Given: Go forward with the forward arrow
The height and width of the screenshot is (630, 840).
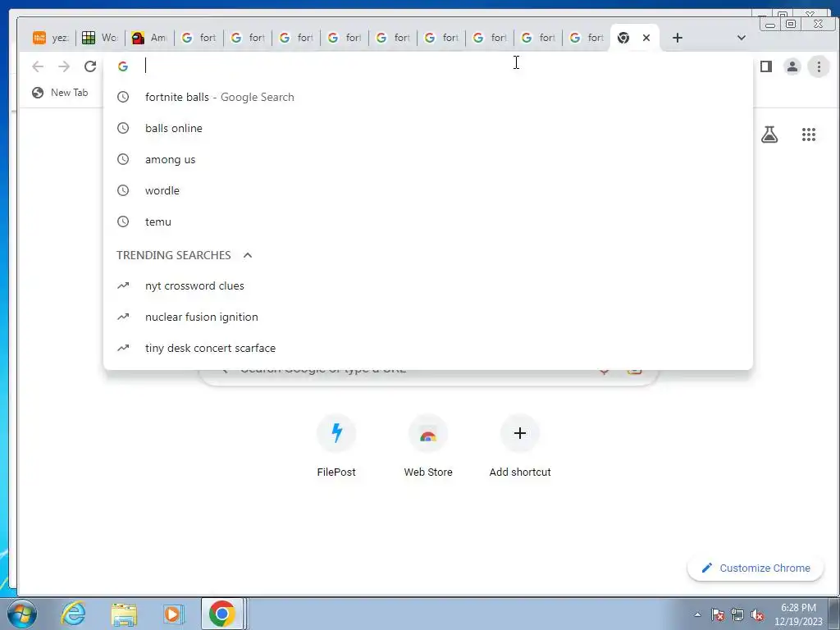Looking at the screenshot, I should 64,66.
